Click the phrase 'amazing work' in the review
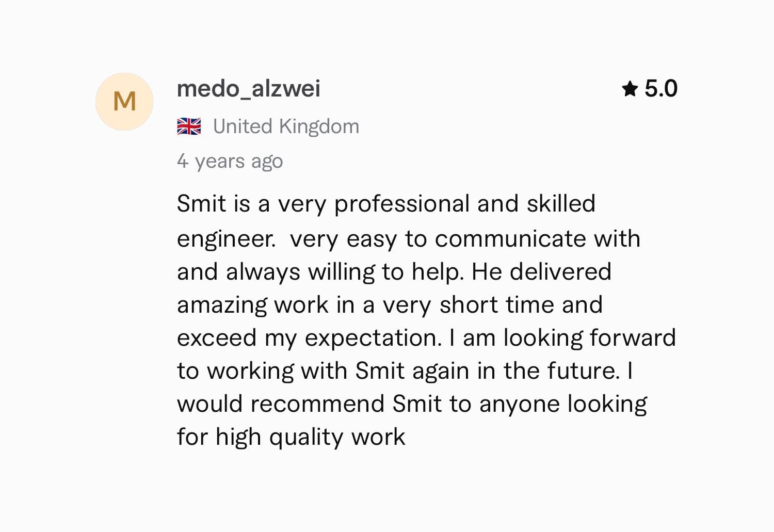Screen dimensions: 774x532 [x=253, y=305]
